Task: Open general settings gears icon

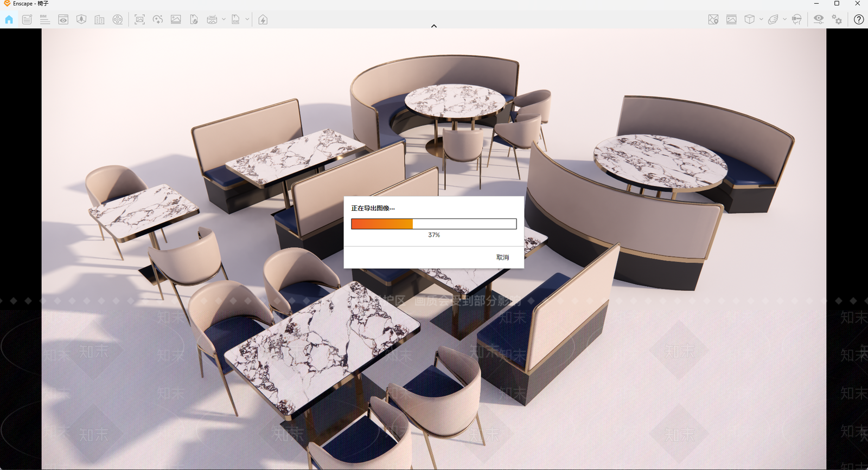Action: point(837,20)
